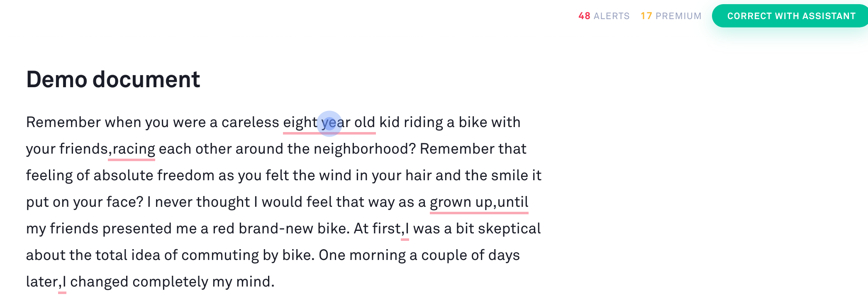
Task: Click the Correct with Assistant button
Action: [x=791, y=16]
